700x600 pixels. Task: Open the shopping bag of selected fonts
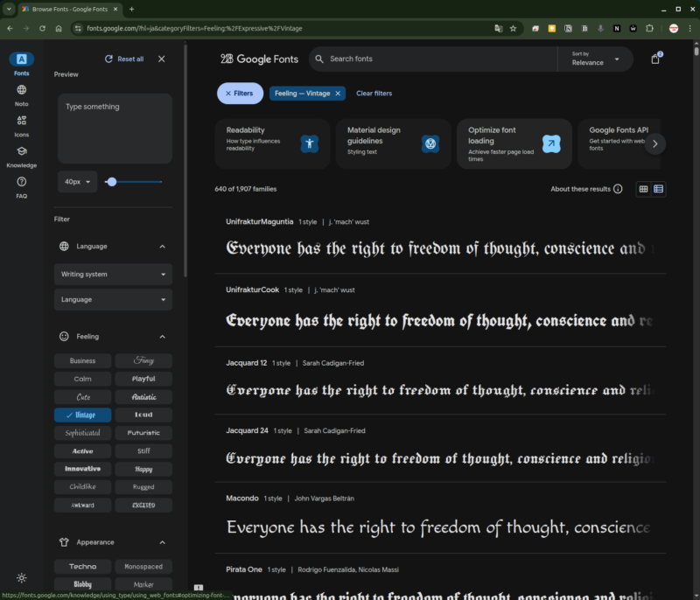tap(655, 59)
